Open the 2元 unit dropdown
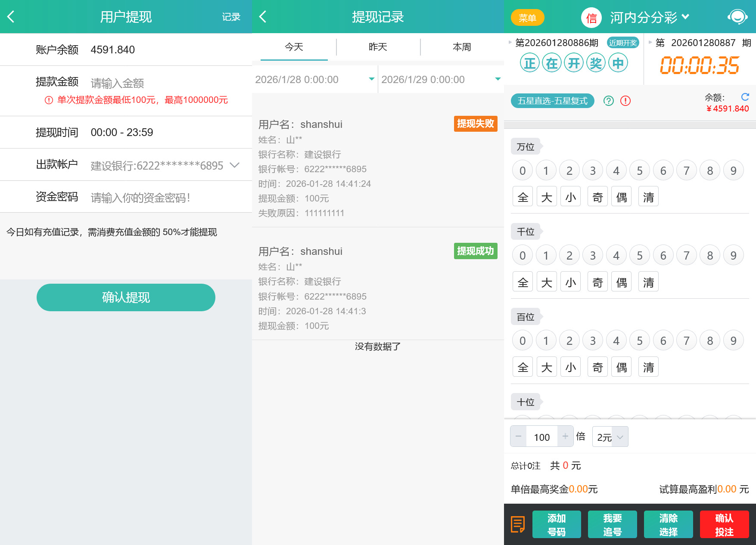This screenshot has width=756, height=545. click(x=610, y=437)
